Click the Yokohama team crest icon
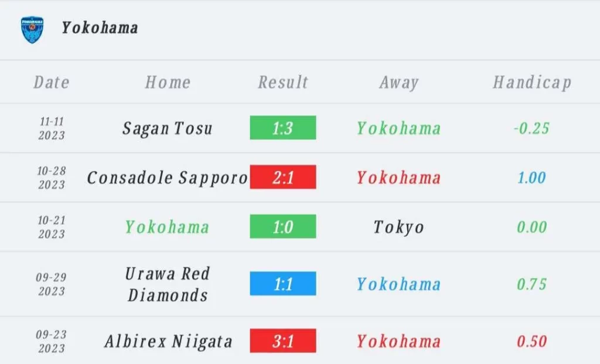600x364 pixels. tap(32, 29)
